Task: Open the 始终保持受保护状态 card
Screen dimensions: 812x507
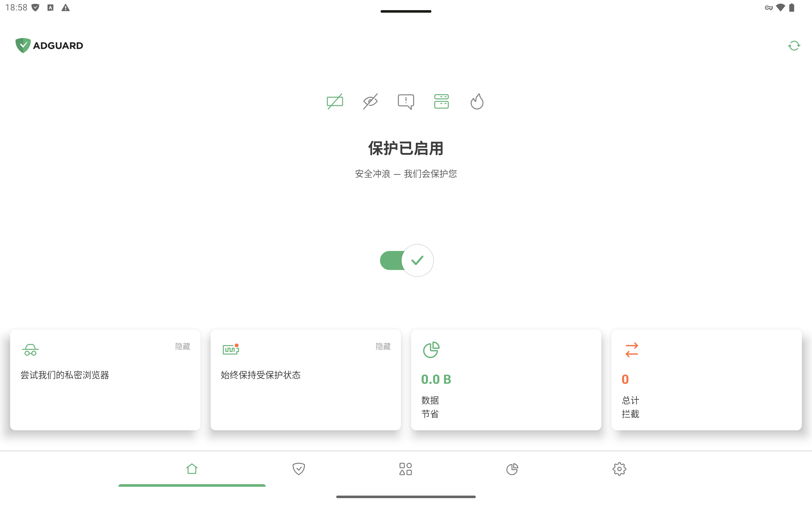Action: (306, 380)
